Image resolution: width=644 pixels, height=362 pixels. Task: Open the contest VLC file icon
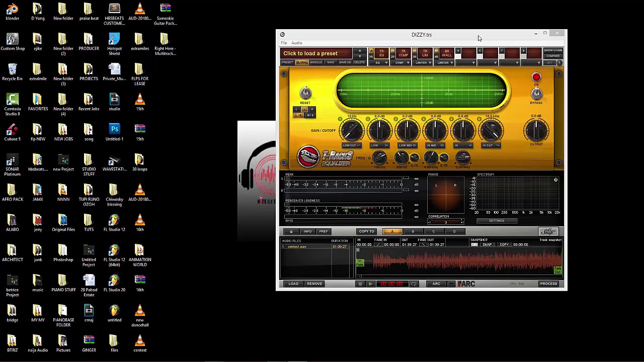pyautogui.click(x=140, y=343)
